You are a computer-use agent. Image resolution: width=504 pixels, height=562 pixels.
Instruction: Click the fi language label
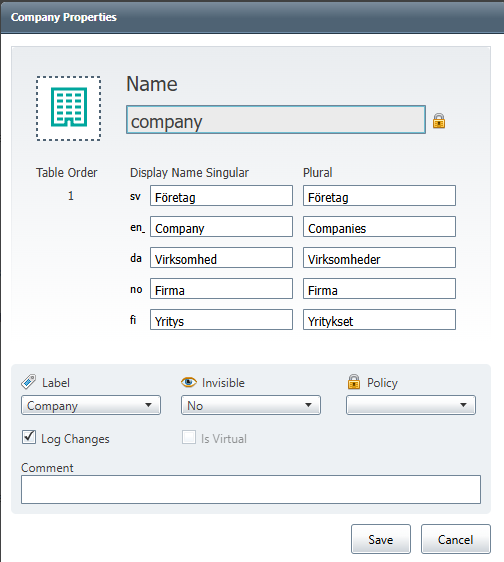[133, 319]
